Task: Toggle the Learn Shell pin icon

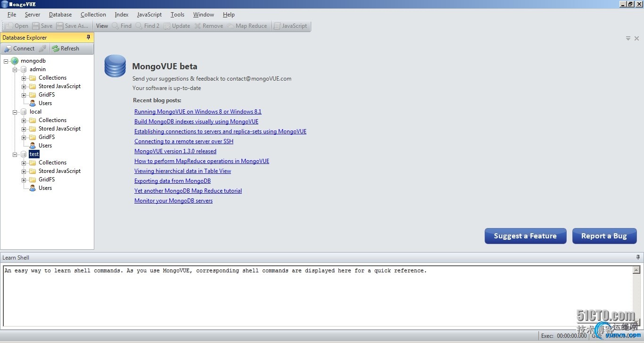Action: pyautogui.click(x=638, y=257)
